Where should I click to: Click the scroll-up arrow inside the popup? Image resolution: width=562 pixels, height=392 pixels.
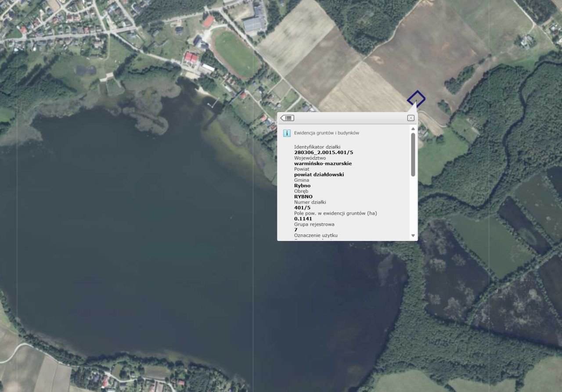tap(412, 129)
